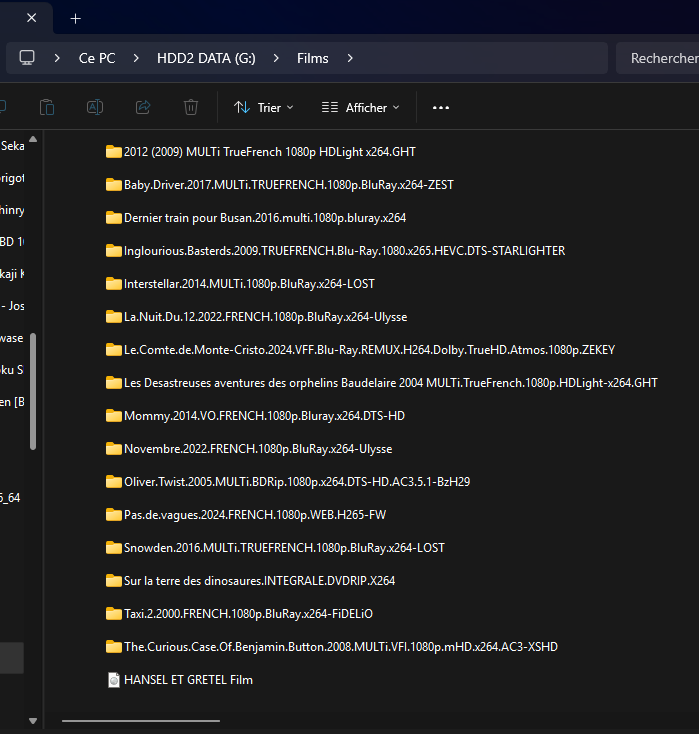699x734 pixels.
Task: Expand chevron after Ce PC
Action: coord(136,58)
